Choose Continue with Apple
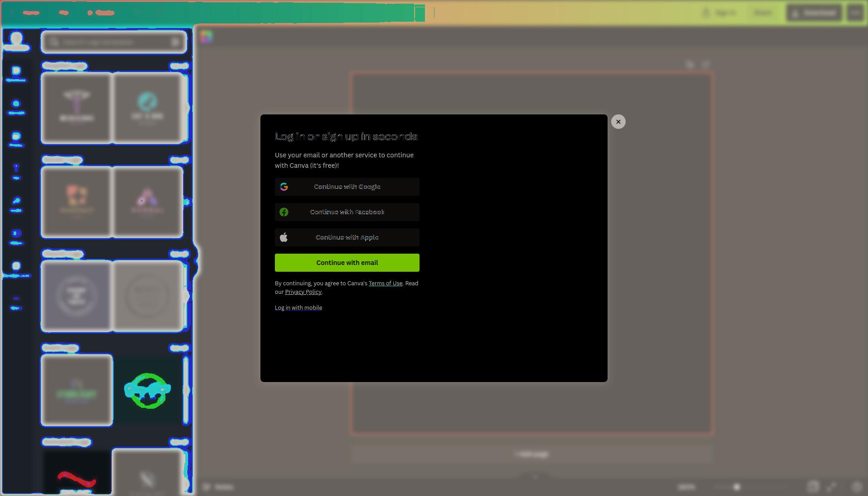The width and height of the screenshot is (868, 496). 347,237
